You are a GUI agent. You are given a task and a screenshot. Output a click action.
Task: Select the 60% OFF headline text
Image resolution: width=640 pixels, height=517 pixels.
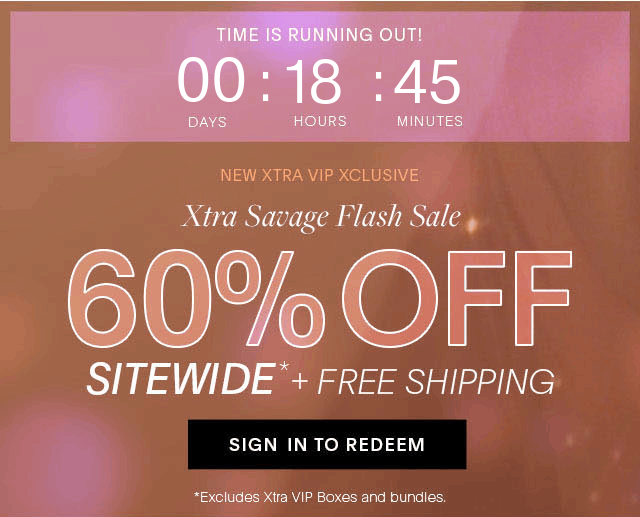[320, 299]
